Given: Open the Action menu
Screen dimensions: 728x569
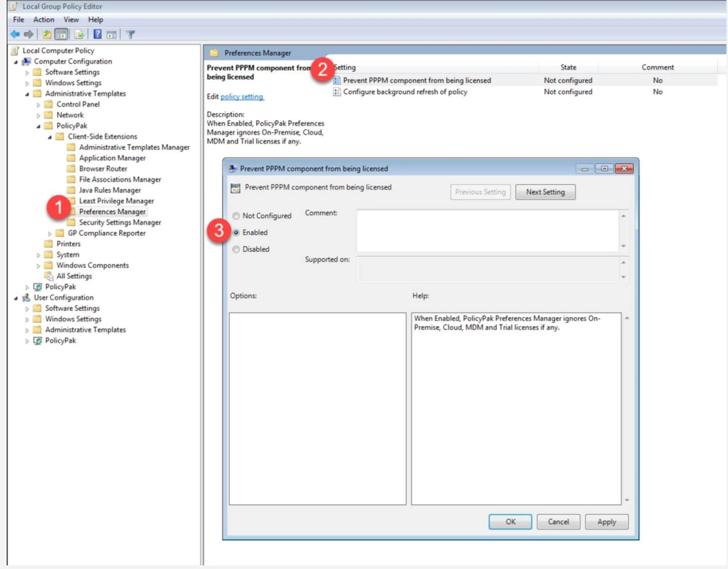Looking at the screenshot, I should click(x=44, y=20).
